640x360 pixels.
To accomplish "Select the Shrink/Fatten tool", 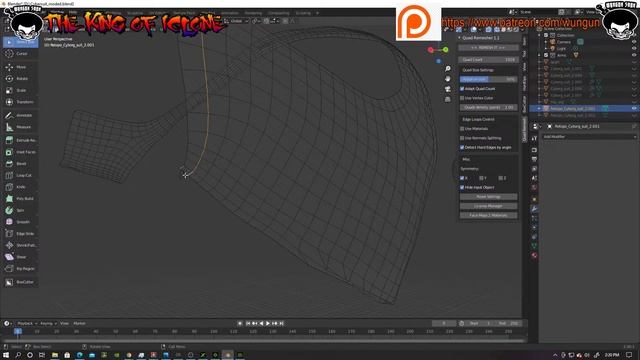I will [x=20, y=245].
